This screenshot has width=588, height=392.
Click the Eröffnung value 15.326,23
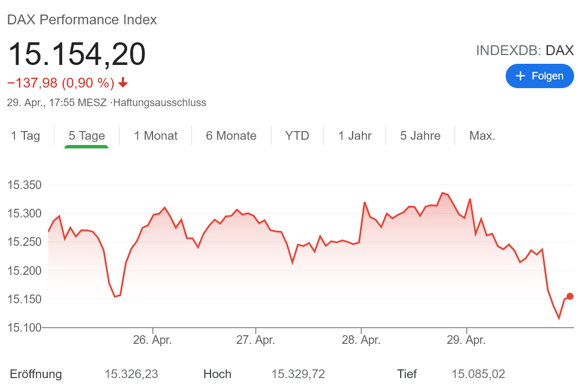coord(131,374)
